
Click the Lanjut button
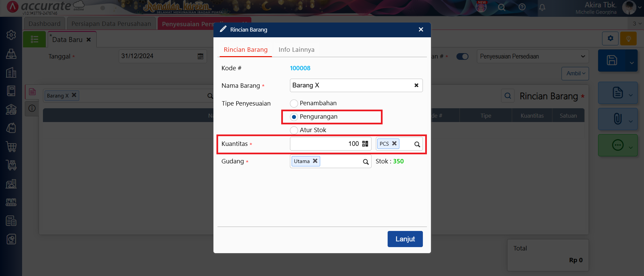405,239
